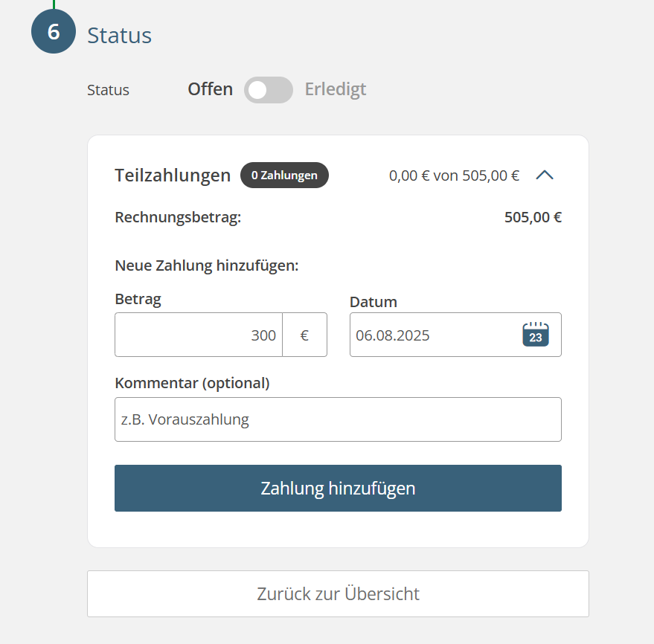
Task: Select the 'Offen' status label
Action: [x=210, y=90]
